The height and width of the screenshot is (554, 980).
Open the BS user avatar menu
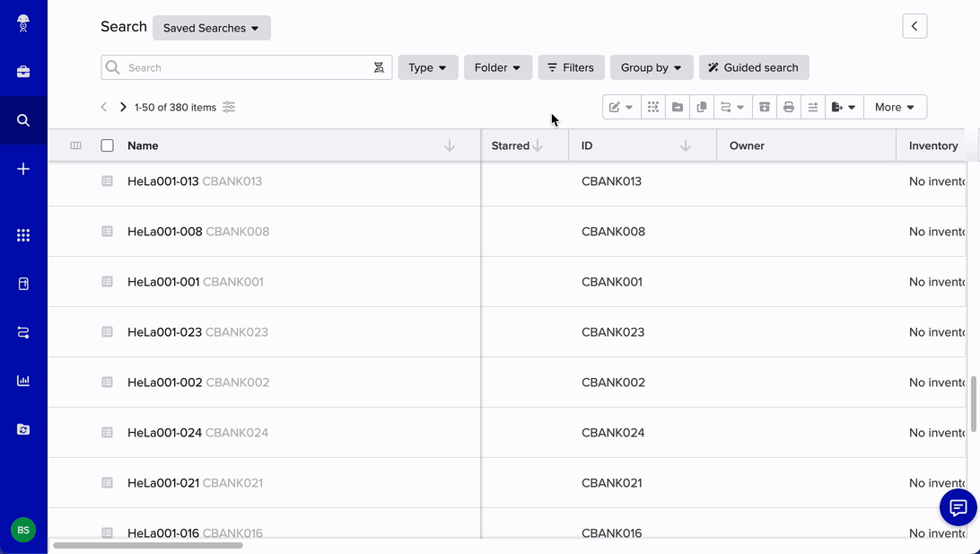coord(23,530)
